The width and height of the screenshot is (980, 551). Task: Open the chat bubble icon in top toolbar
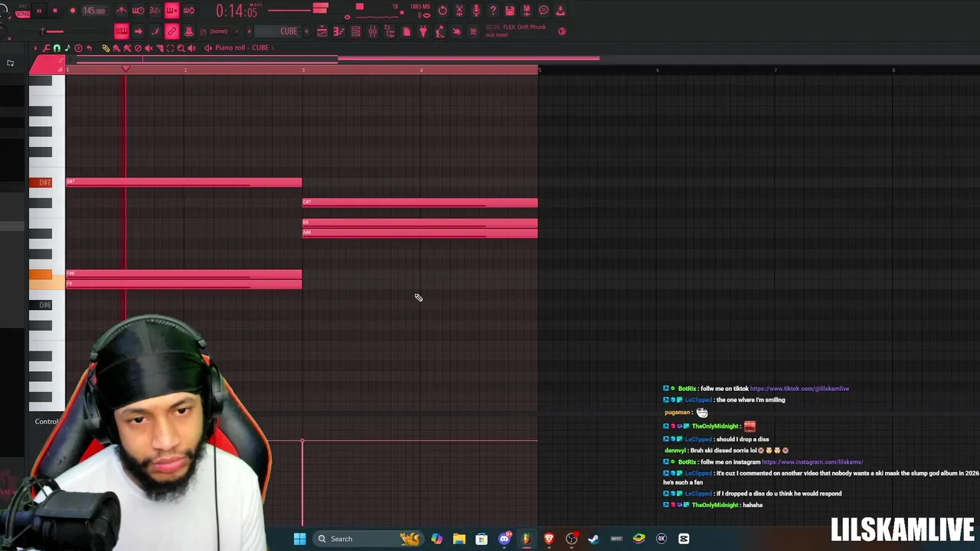pyautogui.click(x=544, y=11)
